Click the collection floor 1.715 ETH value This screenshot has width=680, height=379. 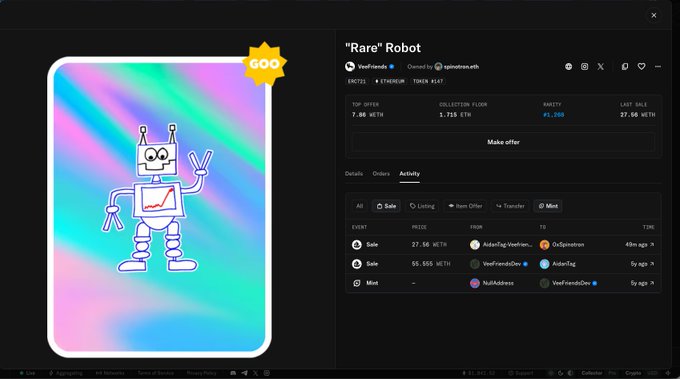[x=455, y=115]
